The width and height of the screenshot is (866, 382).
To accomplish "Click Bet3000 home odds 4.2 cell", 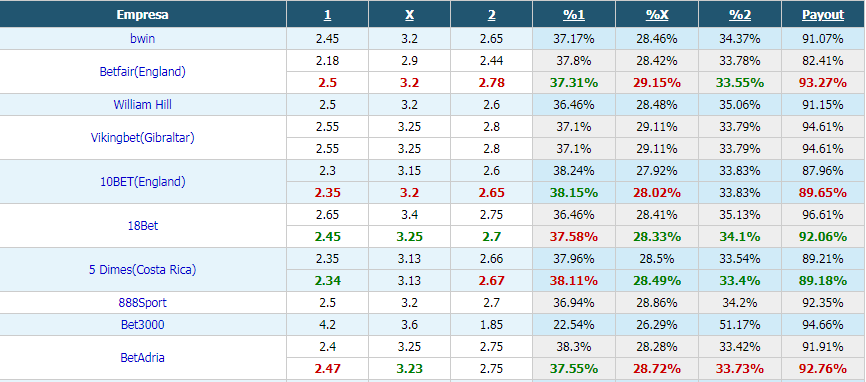I will pos(328,325).
